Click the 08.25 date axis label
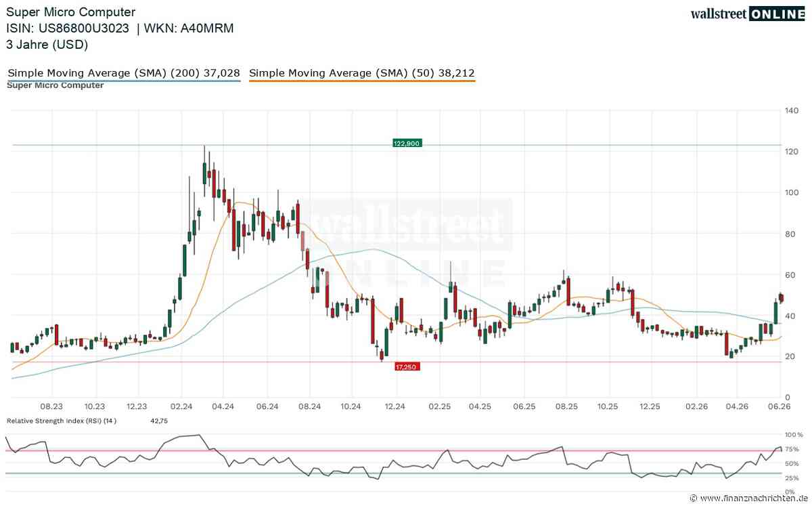Viewport: 812px width, 508px height. 566,406
